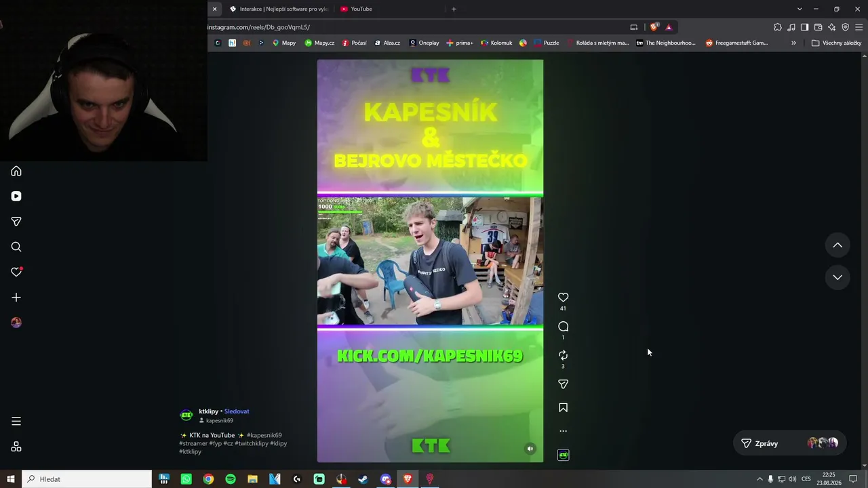The width and height of the screenshot is (868, 488).
Task: Open the Freegamestuff bookmark
Action: point(736,43)
